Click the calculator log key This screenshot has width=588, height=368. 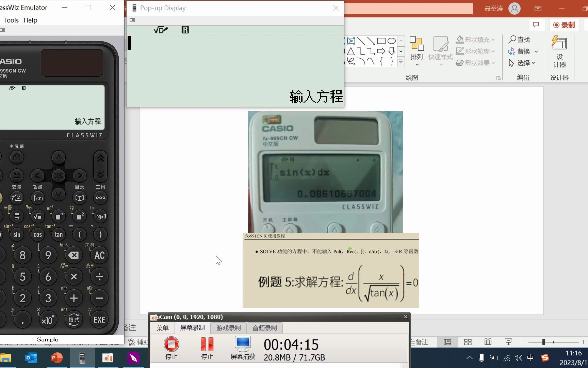(100, 216)
